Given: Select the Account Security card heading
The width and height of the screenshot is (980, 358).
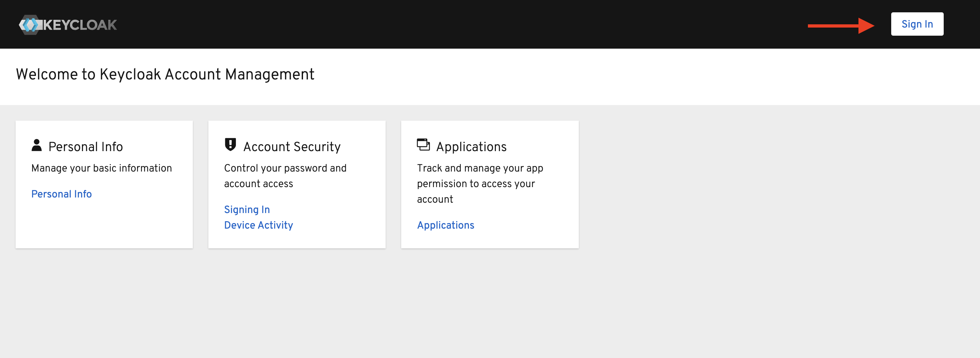Looking at the screenshot, I should (292, 147).
